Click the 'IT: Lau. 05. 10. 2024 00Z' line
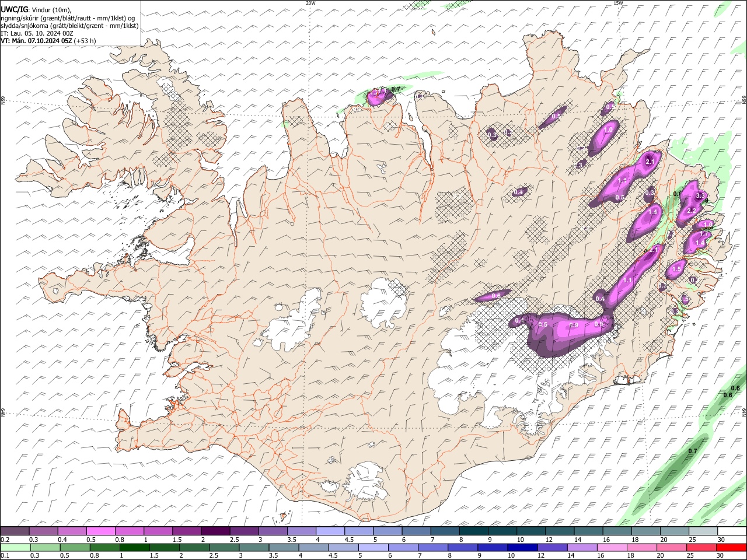Screen dimensions: 747x560 (37, 33)
